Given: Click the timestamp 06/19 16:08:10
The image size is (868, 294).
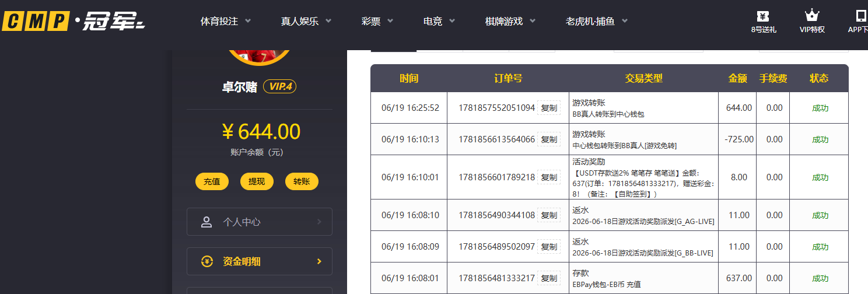Looking at the screenshot, I should point(410,215).
